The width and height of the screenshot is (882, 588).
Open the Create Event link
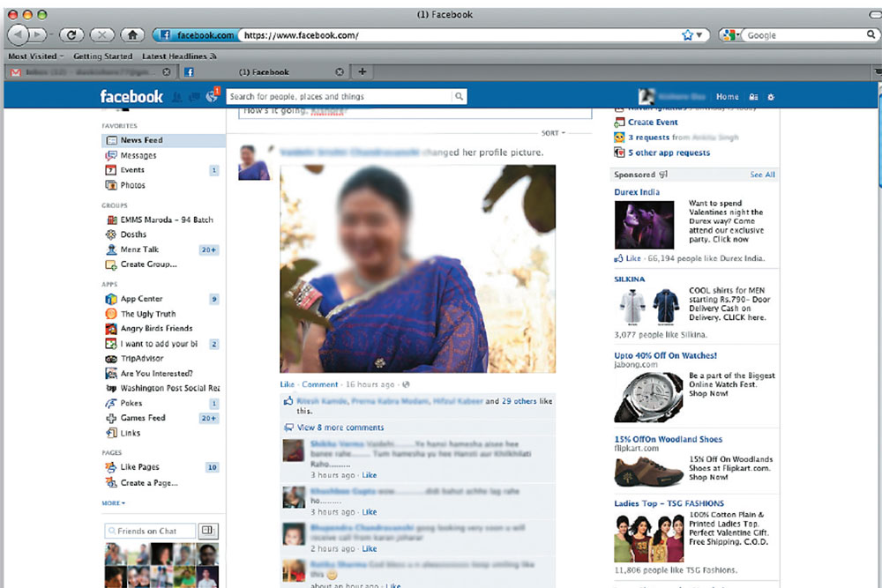(653, 123)
